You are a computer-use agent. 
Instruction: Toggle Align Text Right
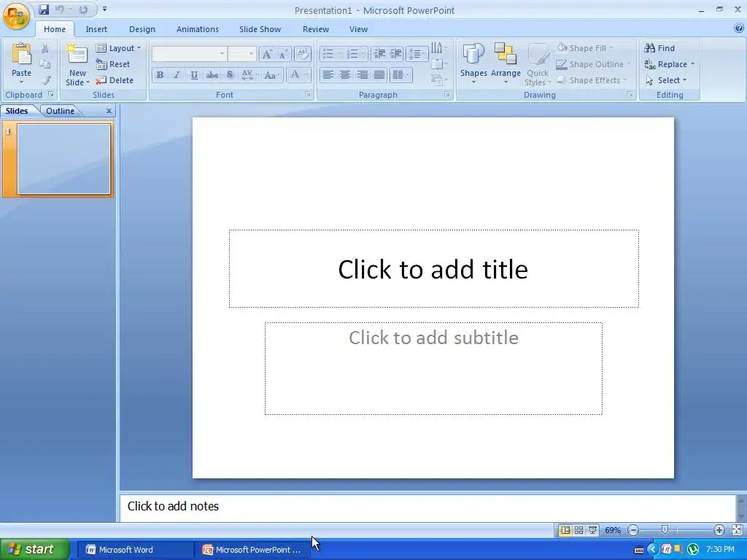click(362, 75)
